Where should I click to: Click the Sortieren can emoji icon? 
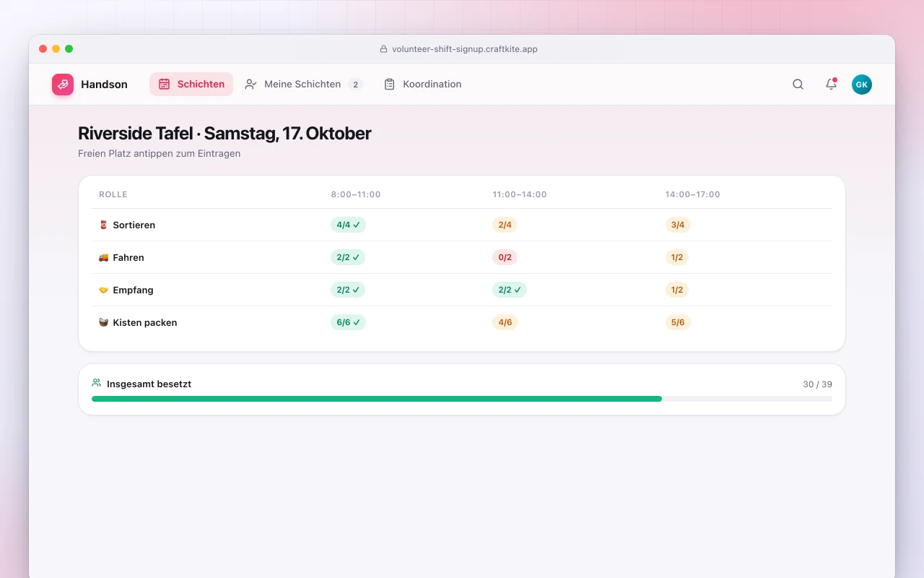point(103,225)
